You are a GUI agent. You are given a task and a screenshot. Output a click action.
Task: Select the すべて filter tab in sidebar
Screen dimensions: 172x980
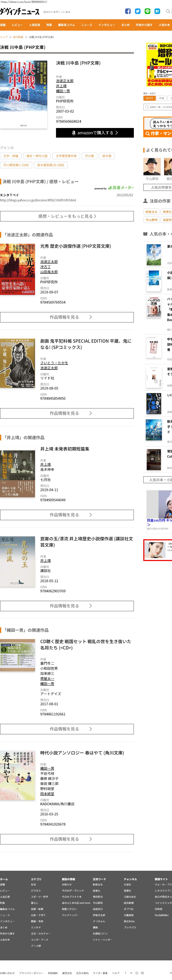click(x=150, y=98)
